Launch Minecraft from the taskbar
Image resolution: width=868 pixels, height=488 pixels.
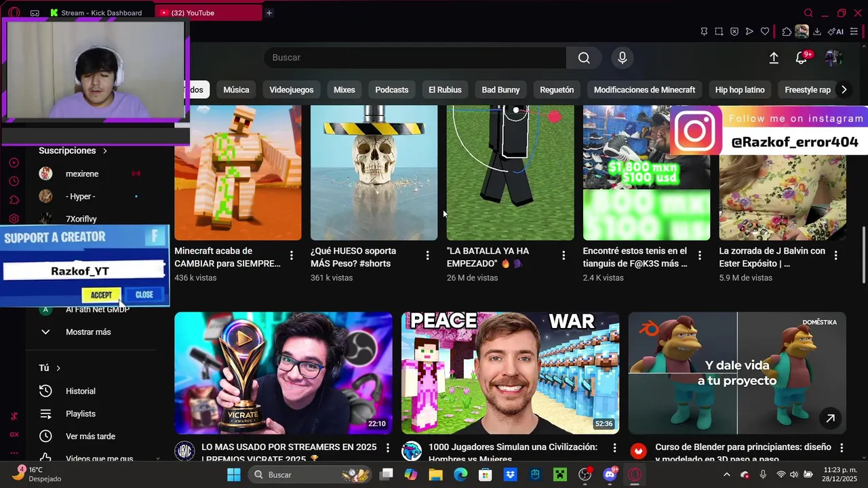pos(560,474)
